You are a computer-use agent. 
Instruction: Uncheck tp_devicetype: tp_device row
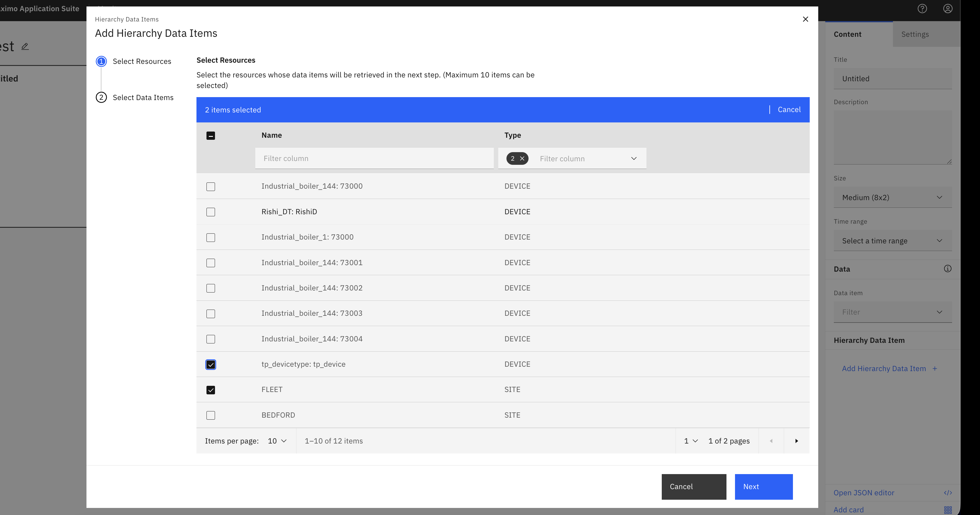coord(211,365)
